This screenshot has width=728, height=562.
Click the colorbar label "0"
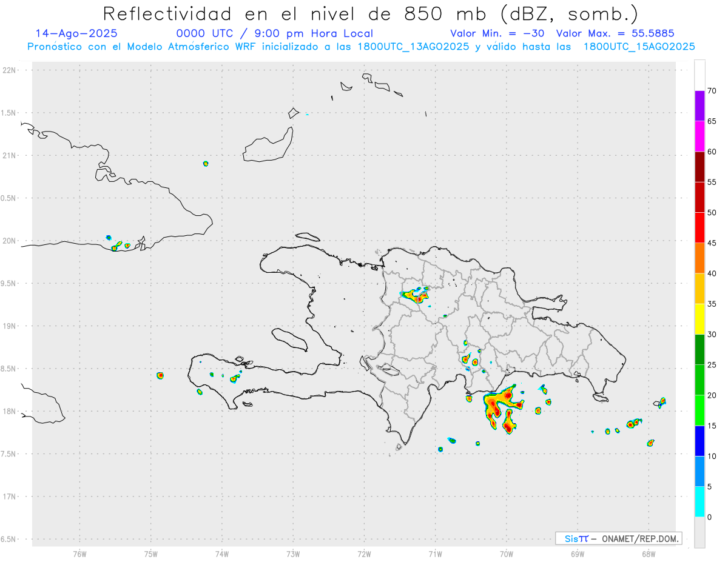709,517
